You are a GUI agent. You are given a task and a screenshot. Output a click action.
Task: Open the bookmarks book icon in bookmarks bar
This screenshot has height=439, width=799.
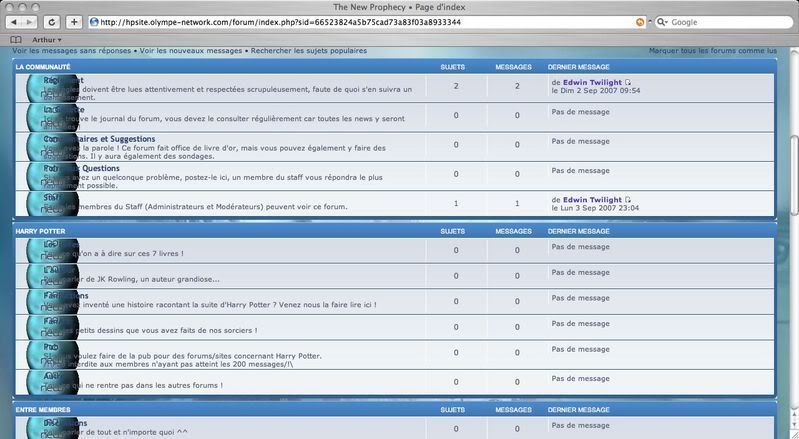click(x=16, y=40)
